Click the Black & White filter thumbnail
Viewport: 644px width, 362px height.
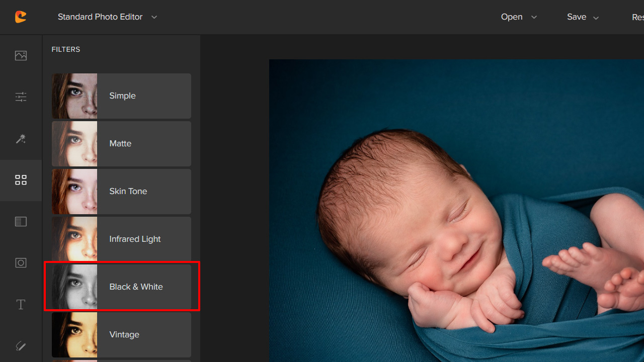click(74, 287)
